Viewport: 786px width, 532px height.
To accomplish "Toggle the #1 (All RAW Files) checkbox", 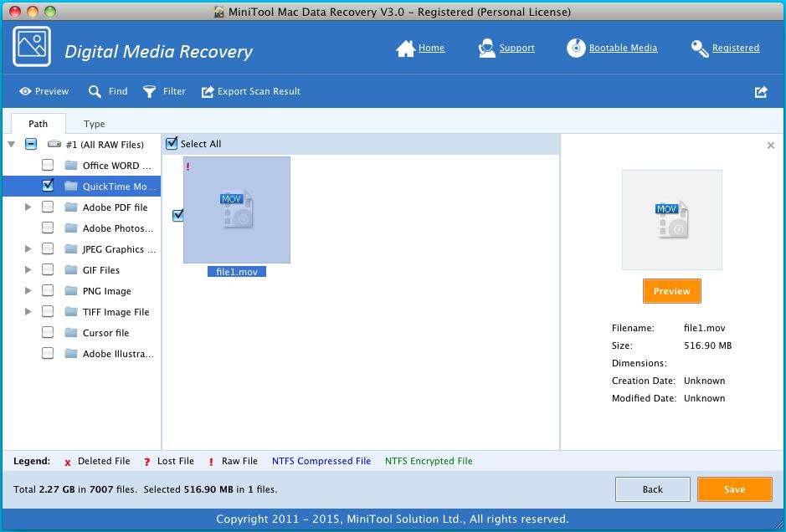I will click(31, 144).
